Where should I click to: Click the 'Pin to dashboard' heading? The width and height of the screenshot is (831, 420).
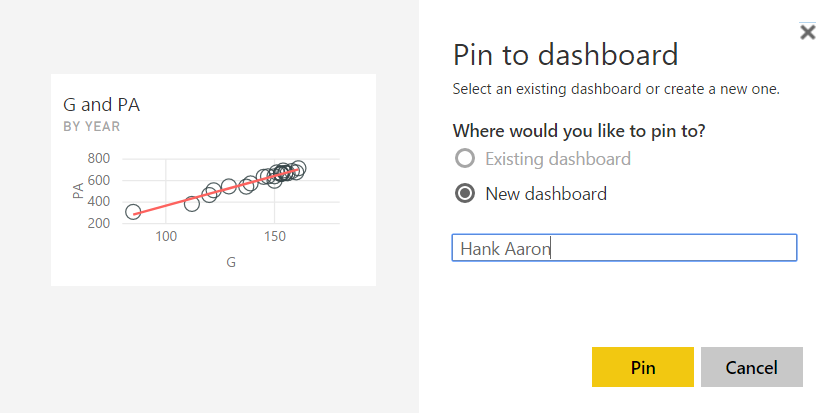click(x=566, y=54)
